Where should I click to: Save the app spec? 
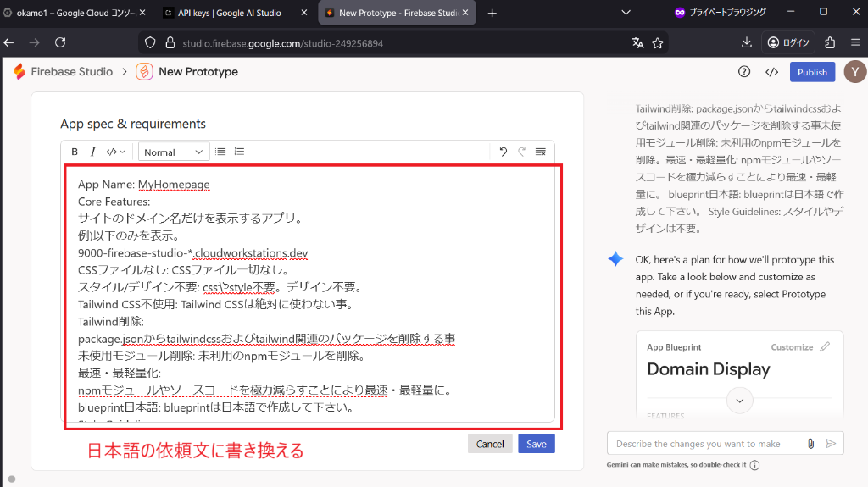tap(536, 444)
